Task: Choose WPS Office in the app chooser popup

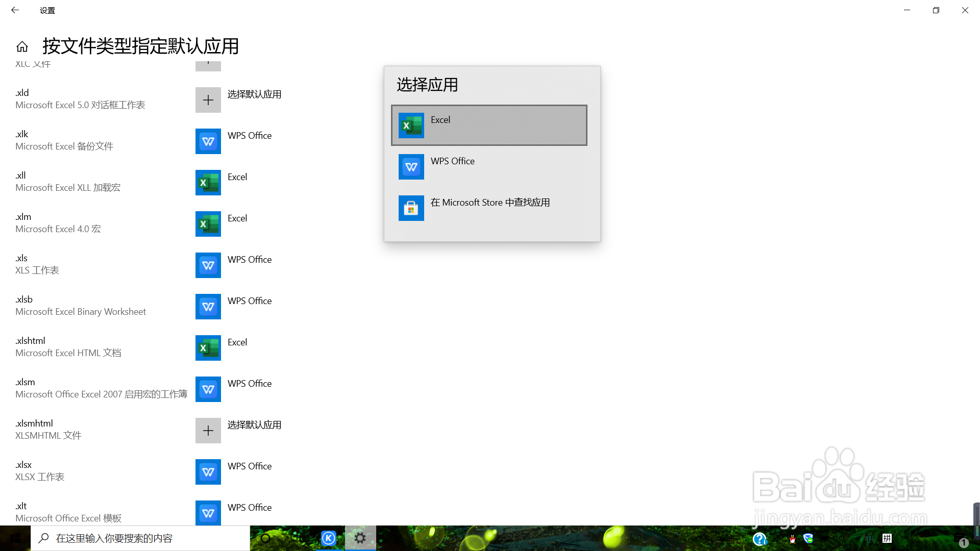Action: 489,166
